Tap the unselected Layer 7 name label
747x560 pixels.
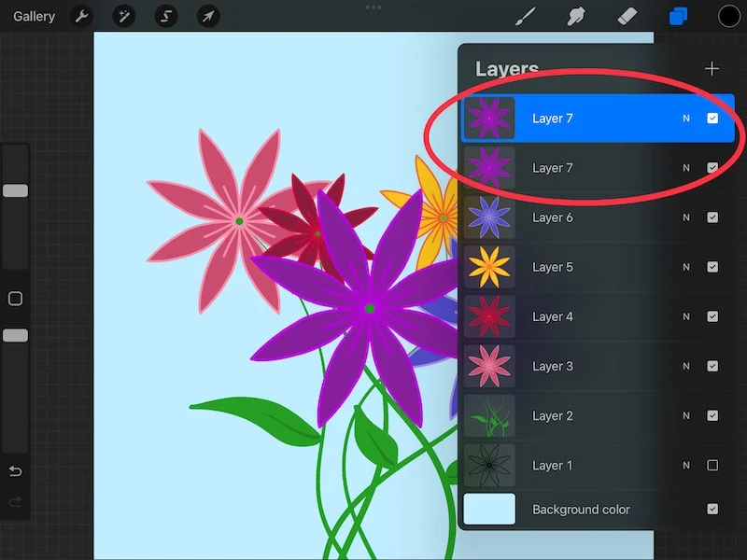tap(553, 168)
